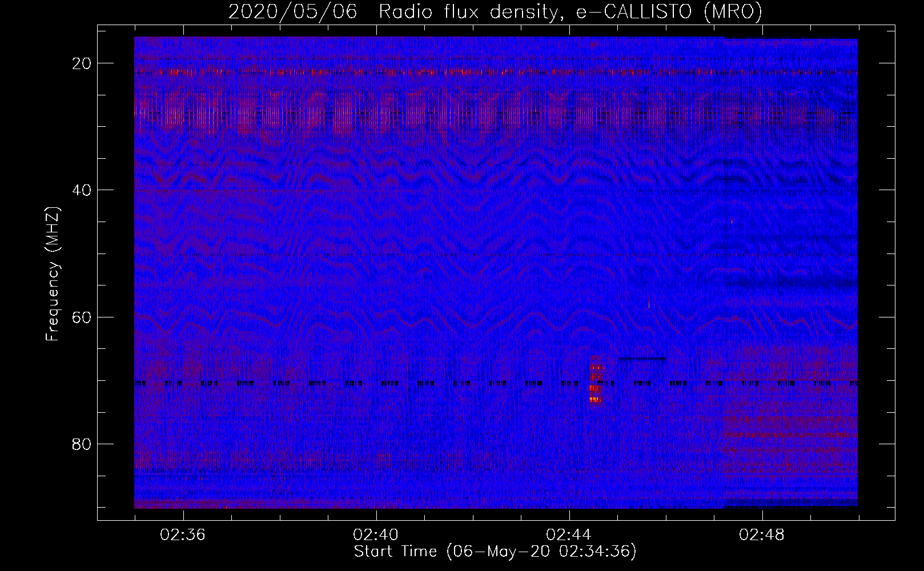Click the 02:40 time tick label
Screen dimensions: 924x571
[376, 535]
